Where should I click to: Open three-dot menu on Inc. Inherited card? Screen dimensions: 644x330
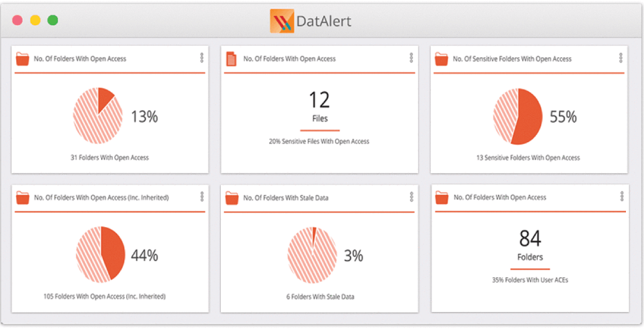point(202,197)
